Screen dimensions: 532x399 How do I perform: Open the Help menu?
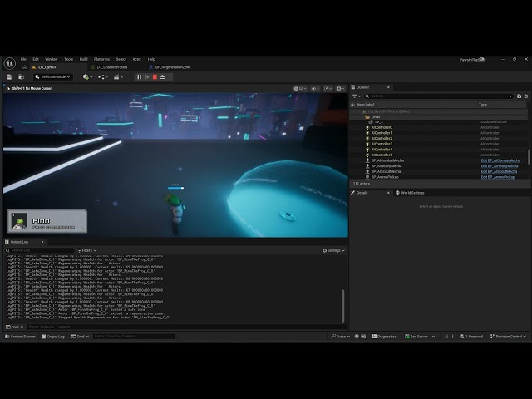point(151,59)
